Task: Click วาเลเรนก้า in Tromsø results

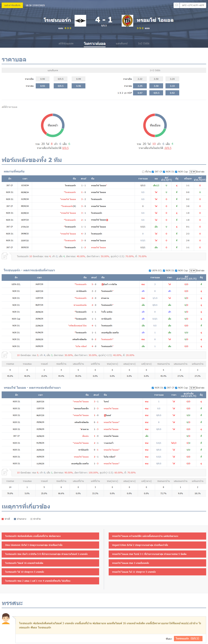Action: [x=109, y=443]
